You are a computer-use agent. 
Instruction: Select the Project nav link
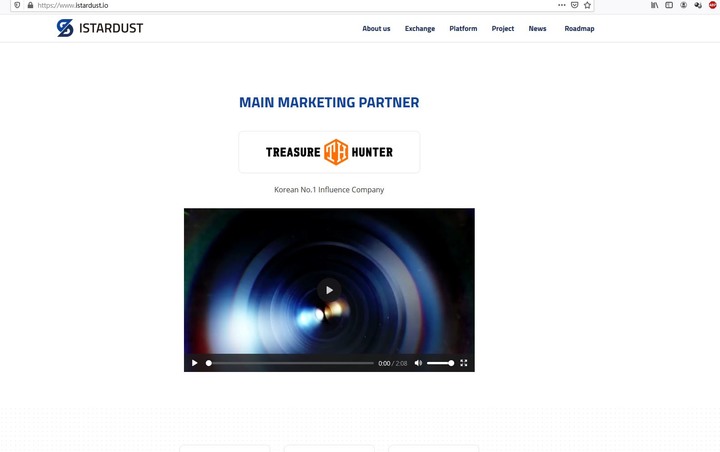(503, 28)
